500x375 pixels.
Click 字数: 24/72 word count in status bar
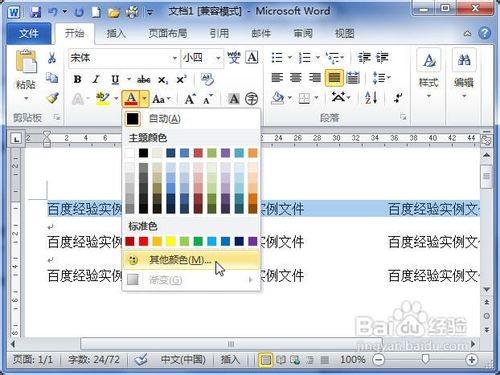click(94, 360)
